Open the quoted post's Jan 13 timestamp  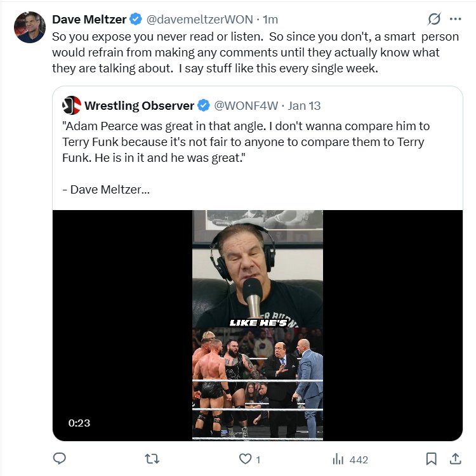tap(306, 105)
